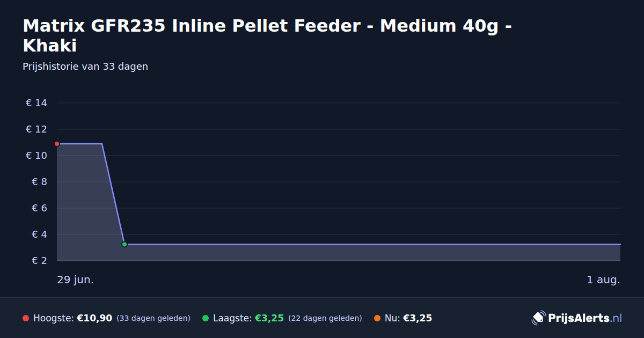
Task: Click the green €3,25 lowest price value
Action: (x=269, y=318)
